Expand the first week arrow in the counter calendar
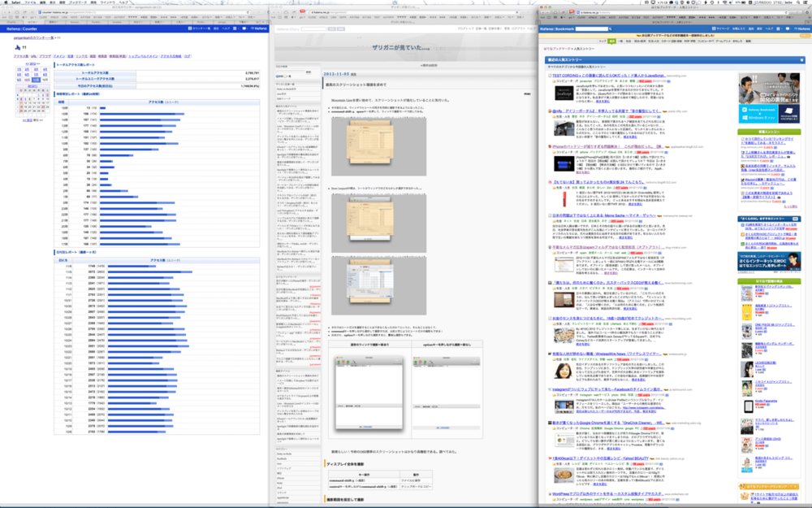The height and width of the screenshot is (508, 812). click(x=18, y=95)
